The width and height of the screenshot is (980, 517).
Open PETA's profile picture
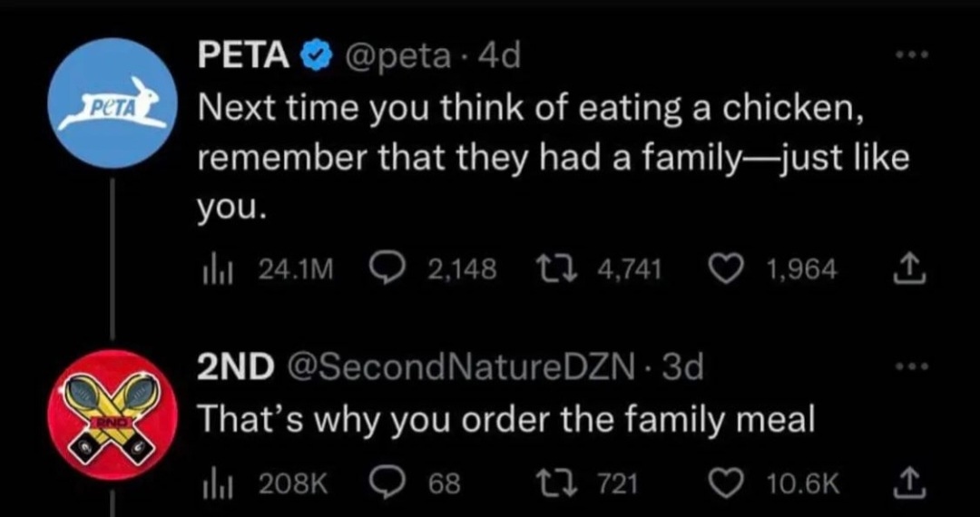[x=113, y=102]
